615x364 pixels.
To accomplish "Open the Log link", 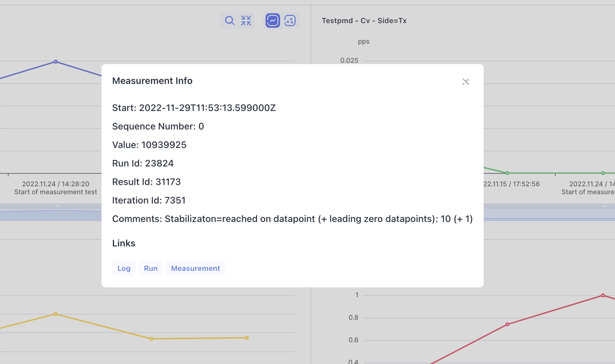I will 124,268.
